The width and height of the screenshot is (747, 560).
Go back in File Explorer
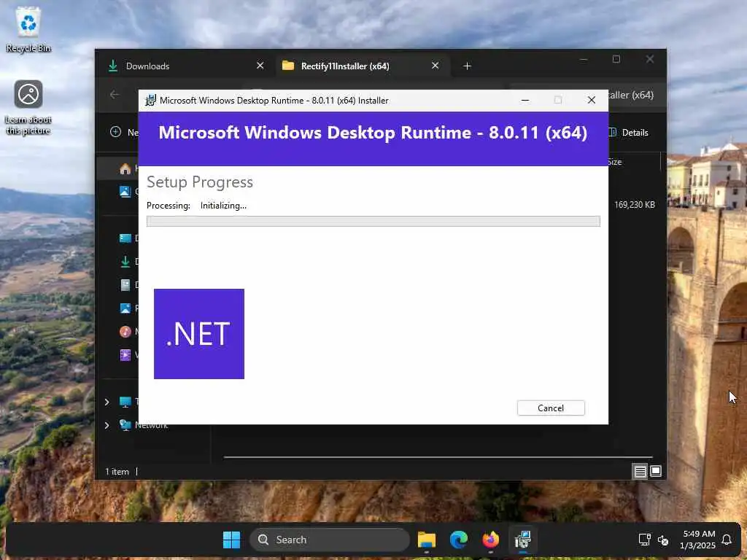(x=115, y=95)
